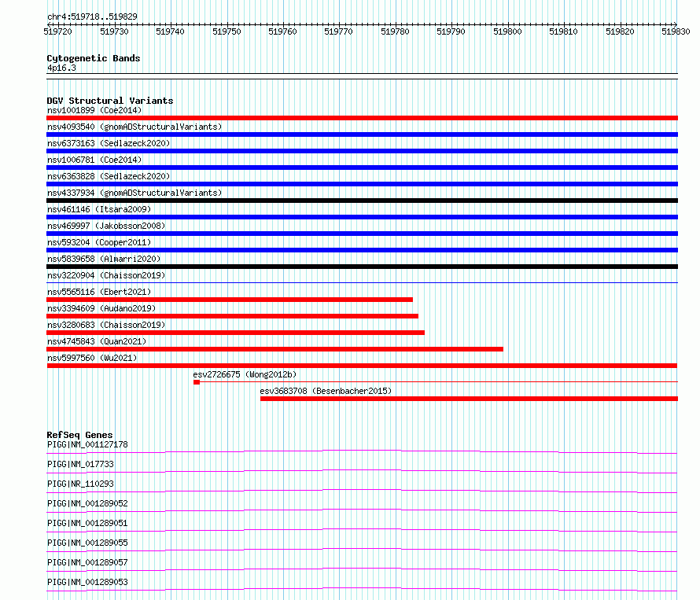Select the black nsv4337934 variant bar

pyautogui.click(x=362, y=201)
